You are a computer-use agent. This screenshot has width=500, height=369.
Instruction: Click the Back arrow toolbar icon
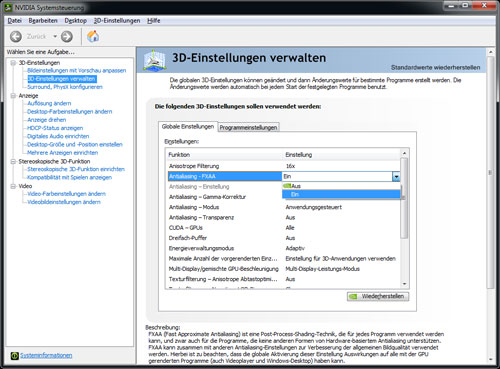click(16, 36)
